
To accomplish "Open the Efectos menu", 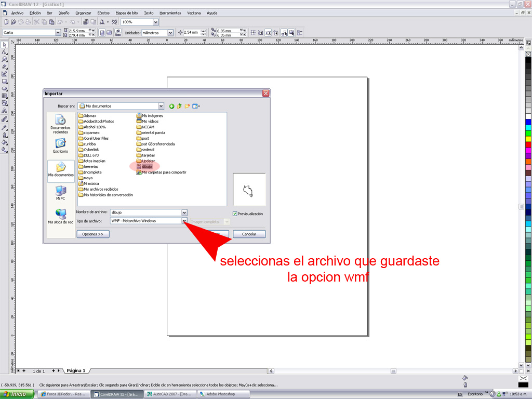I will [103, 13].
